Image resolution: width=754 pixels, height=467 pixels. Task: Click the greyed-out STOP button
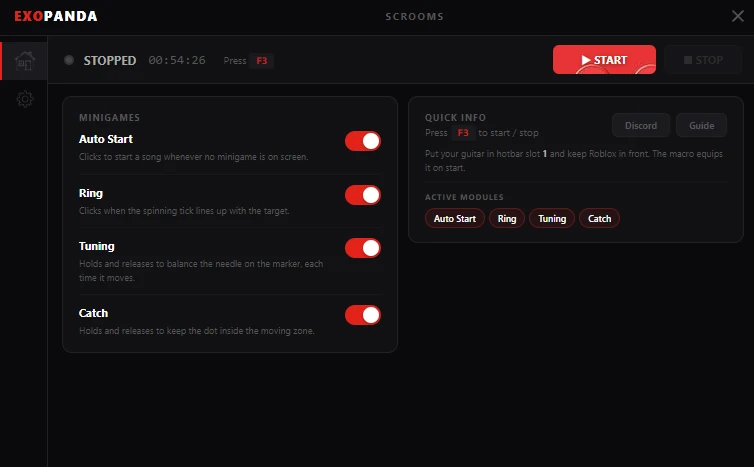(703, 60)
